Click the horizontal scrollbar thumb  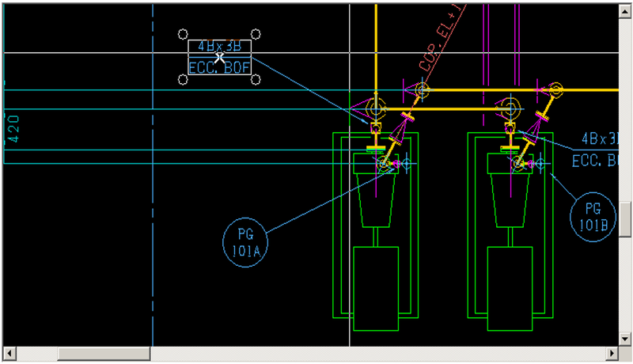[104, 352]
